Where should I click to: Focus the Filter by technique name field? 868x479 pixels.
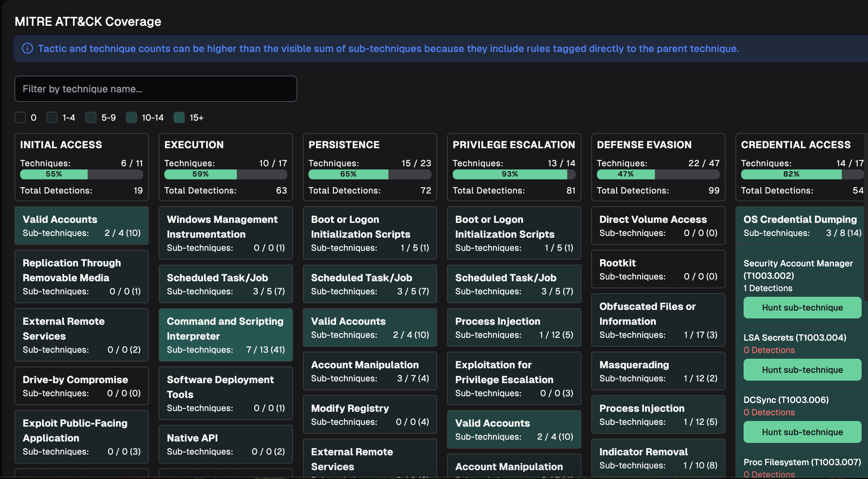coord(156,89)
